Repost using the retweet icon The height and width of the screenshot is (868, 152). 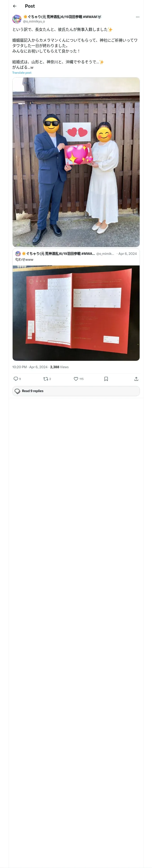coord(45,379)
